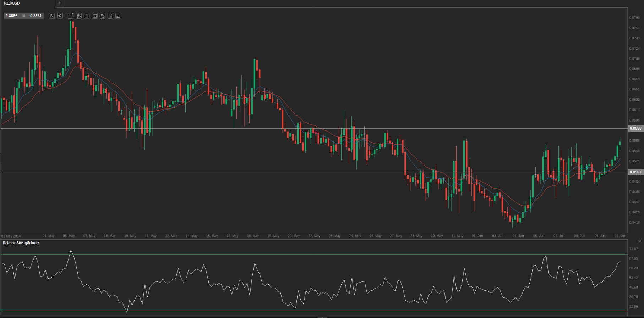644x318 pixels.
Task: Add a new chart tab
Action: click(x=60, y=3)
